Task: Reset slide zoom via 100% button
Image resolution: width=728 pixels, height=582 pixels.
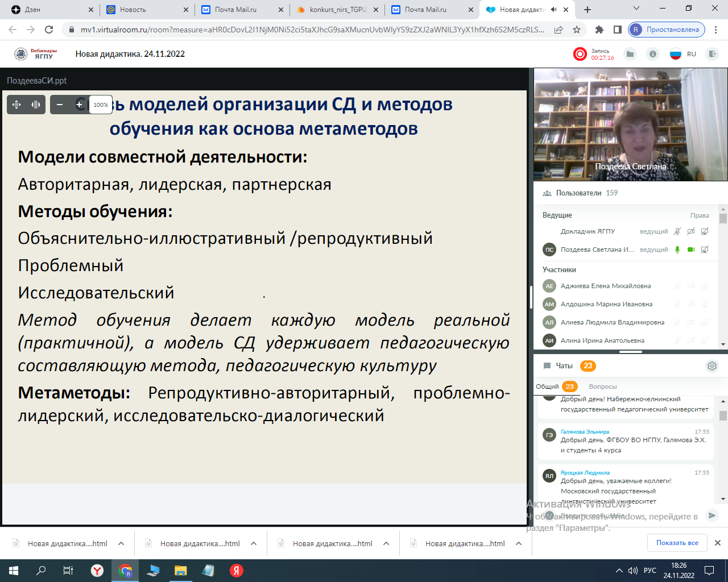Action: (101, 105)
